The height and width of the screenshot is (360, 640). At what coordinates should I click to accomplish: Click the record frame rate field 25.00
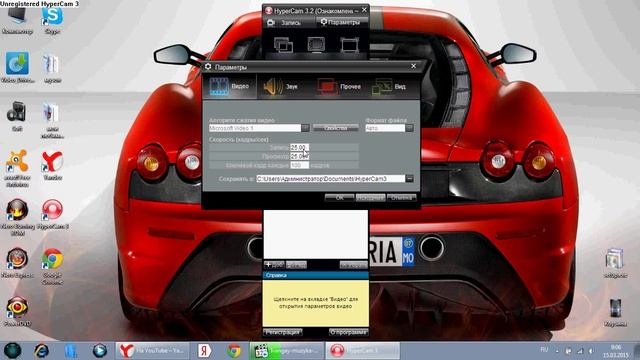299,147
